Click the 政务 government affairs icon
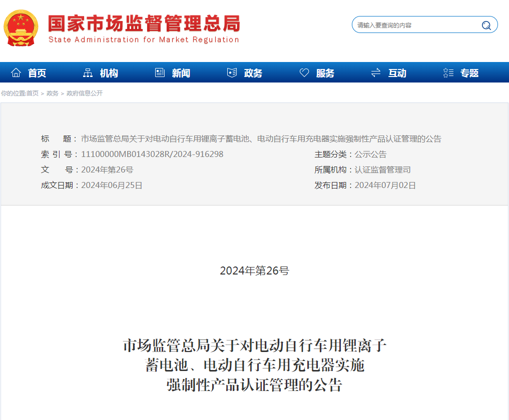The width and height of the screenshot is (509, 420). pos(232,72)
